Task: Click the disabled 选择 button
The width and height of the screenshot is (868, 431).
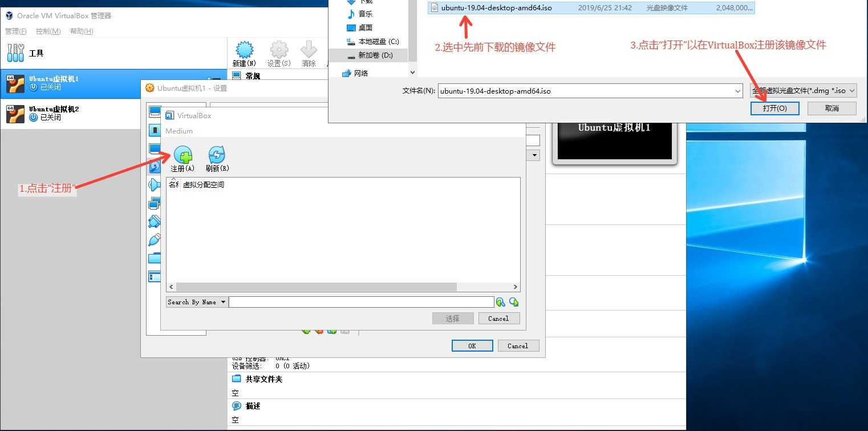Action: pos(453,319)
